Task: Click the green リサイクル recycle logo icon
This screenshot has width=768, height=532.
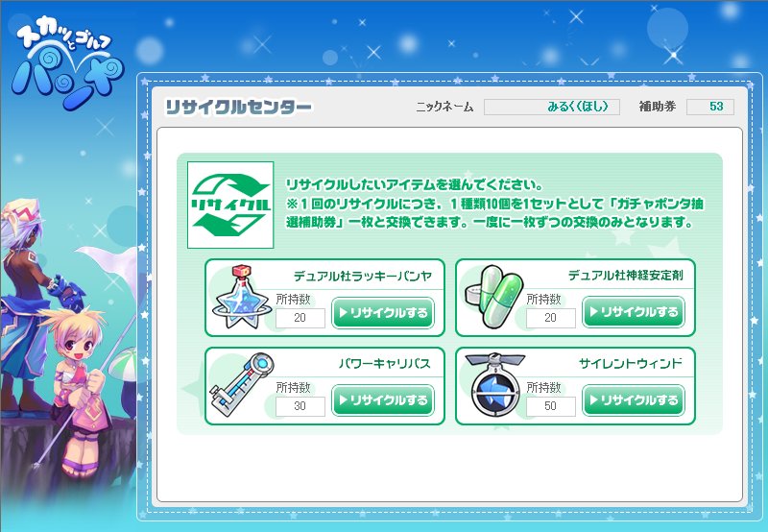Action: pyautogui.click(x=230, y=205)
